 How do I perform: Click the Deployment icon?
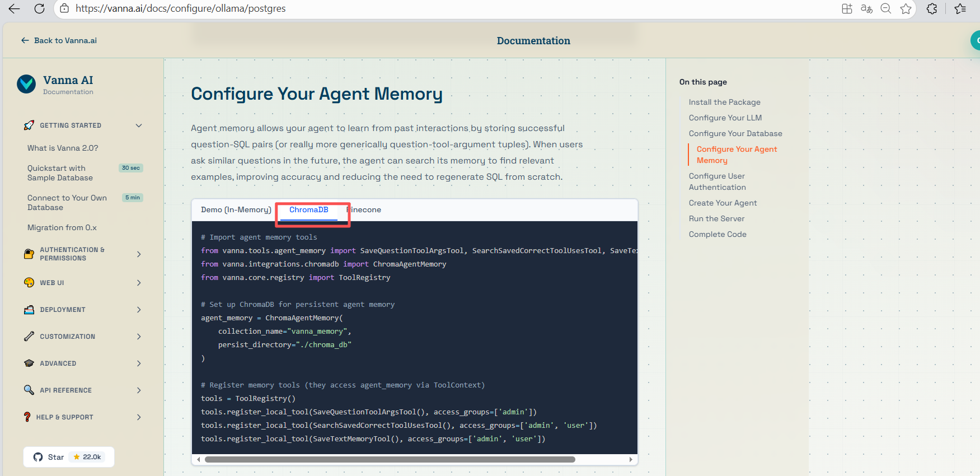[29, 310]
